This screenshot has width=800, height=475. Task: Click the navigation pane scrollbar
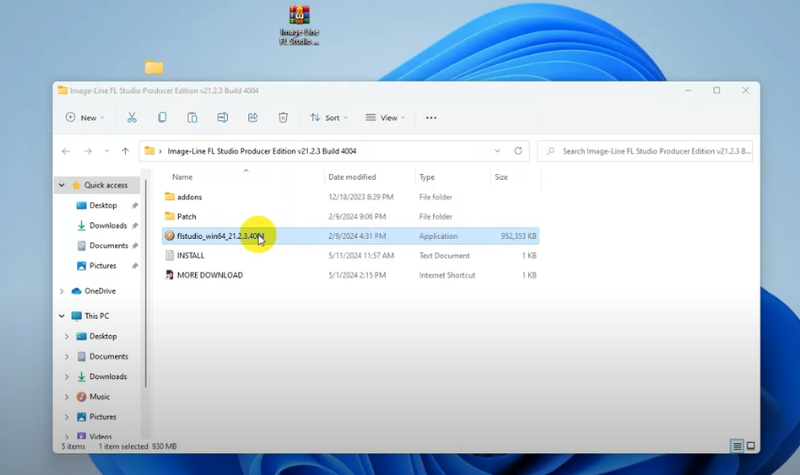tap(145, 283)
